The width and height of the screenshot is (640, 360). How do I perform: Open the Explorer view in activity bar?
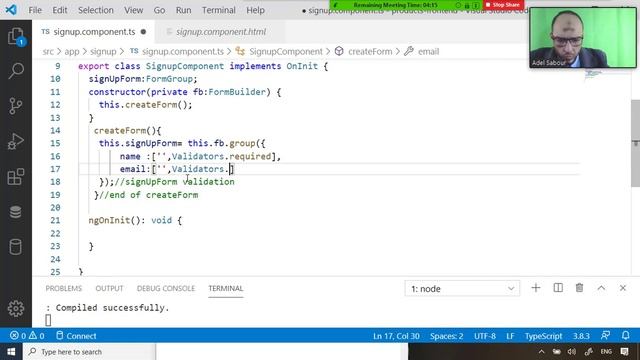coord(16,36)
